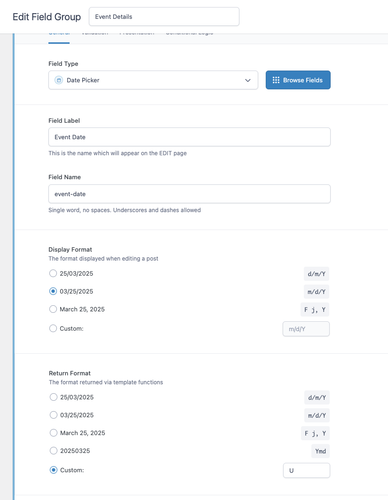Select Custom display format radio
Image resolution: width=388 pixels, height=500 pixels.
[53, 328]
